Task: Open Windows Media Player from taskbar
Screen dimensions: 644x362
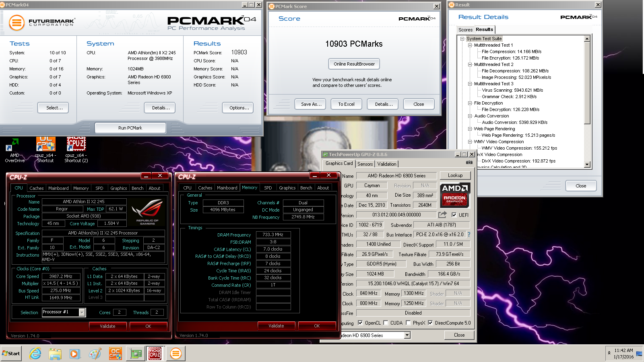Action: click(75, 354)
